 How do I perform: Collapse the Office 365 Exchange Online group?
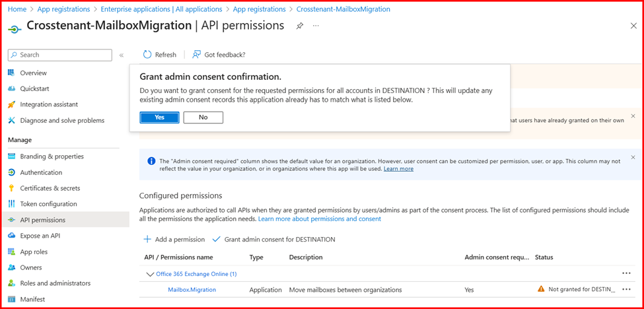coord(149,274)
